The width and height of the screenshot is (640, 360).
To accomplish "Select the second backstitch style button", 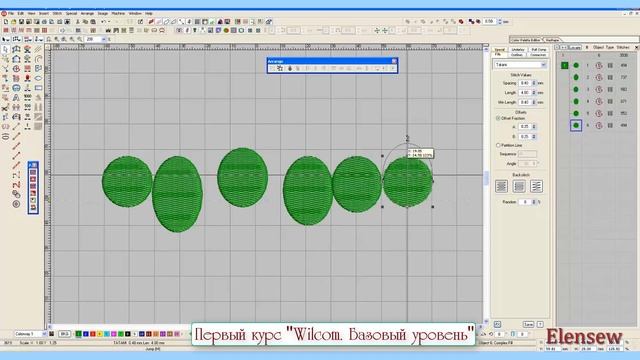I will click(519, 187).
